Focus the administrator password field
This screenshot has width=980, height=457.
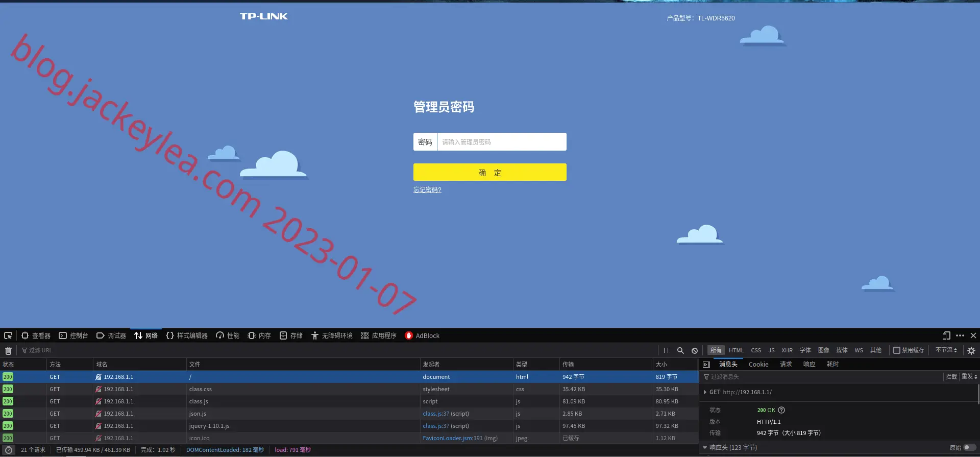tap(502, 142)
